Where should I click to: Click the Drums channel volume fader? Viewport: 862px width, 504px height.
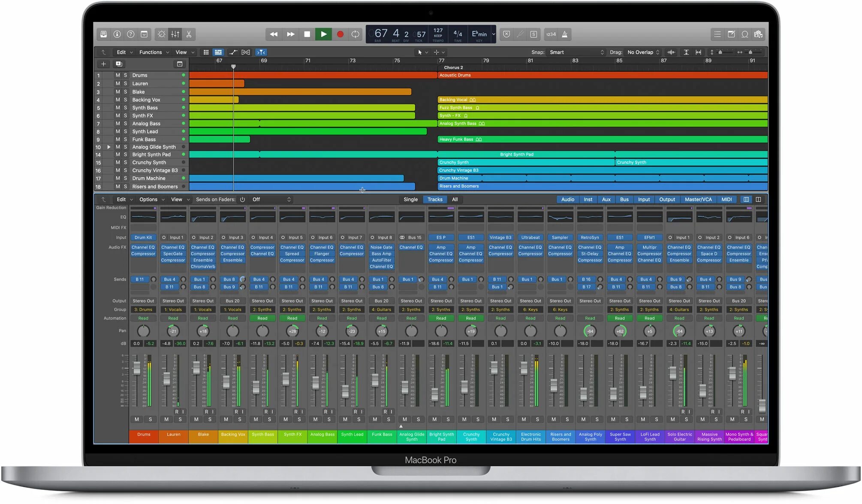click(136, 368)
